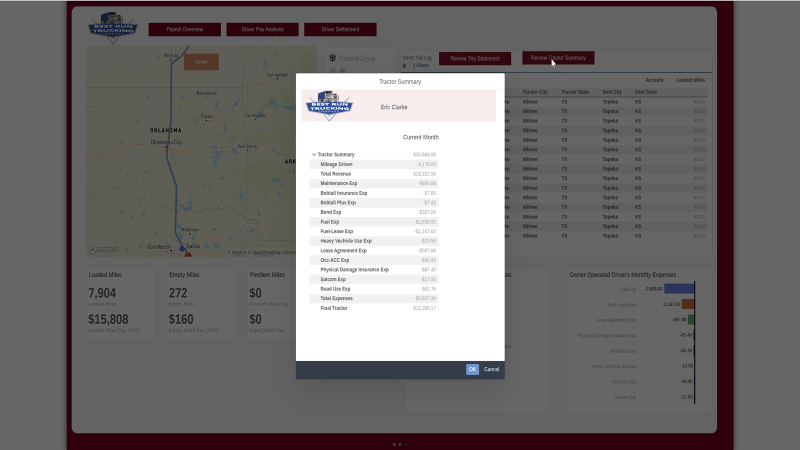The height and width of the screenshot is (450, 800).
Task: Select the Road Use Exp row in dialog
Action: (373, 289)
